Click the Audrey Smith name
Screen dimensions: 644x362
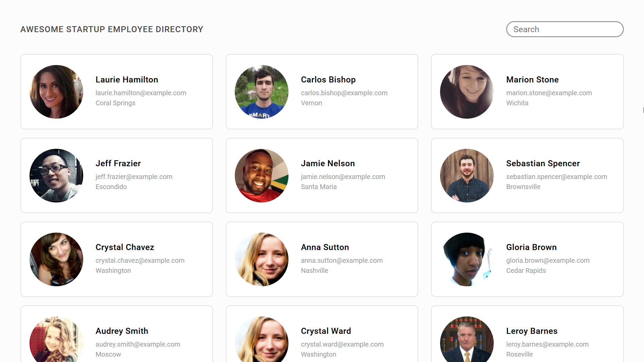122,331
